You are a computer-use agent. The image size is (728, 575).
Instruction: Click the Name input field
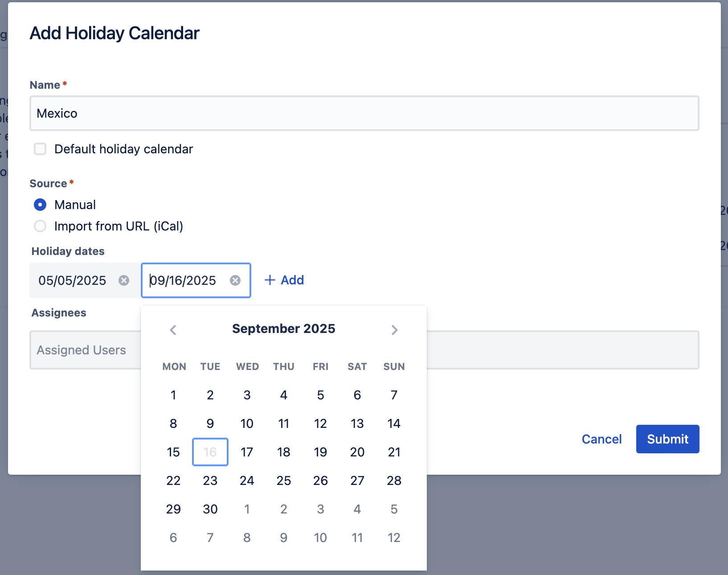tap(364, 113)
